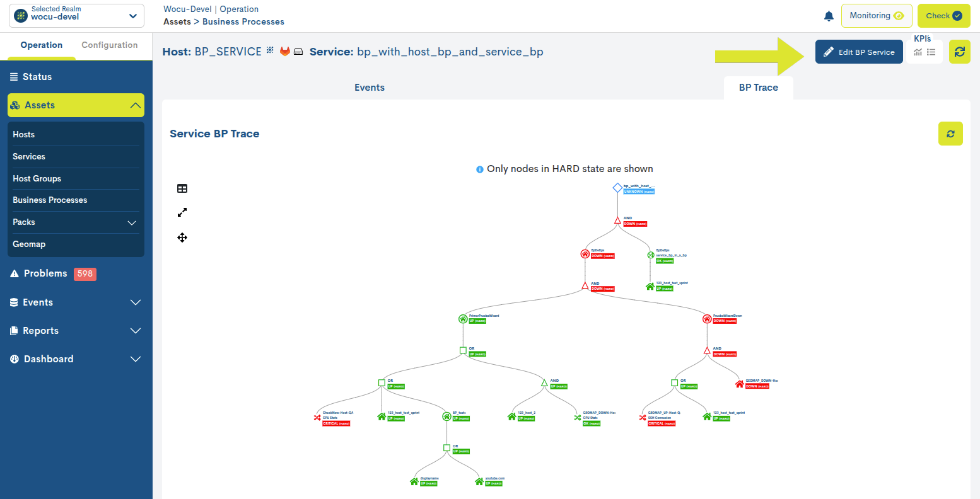This screenshot has width=980, height=499.
Task: Click the table view icon beside the tree
Action: coord(182,188)
